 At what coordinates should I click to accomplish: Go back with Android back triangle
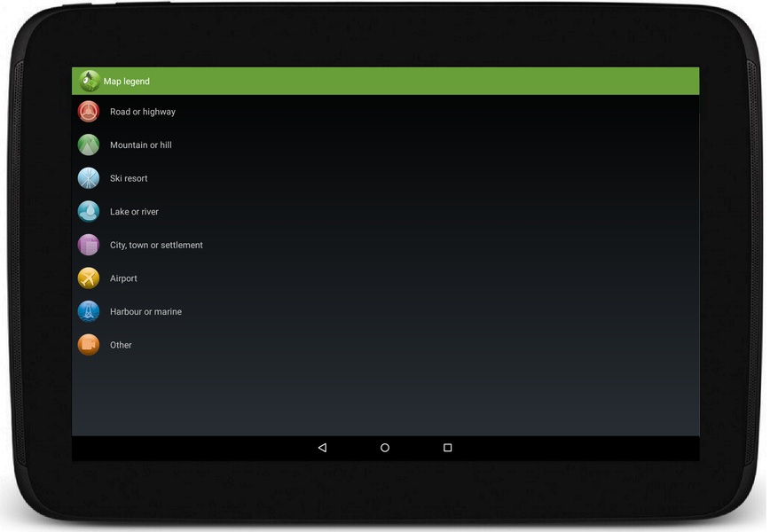click(x=322, y=448)
